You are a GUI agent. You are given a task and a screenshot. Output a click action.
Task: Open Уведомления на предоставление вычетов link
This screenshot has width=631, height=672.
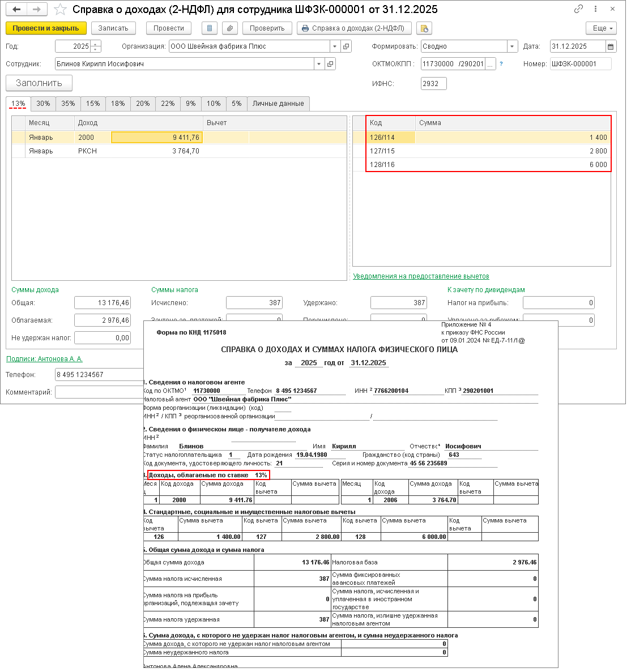(x=421, y=276)
